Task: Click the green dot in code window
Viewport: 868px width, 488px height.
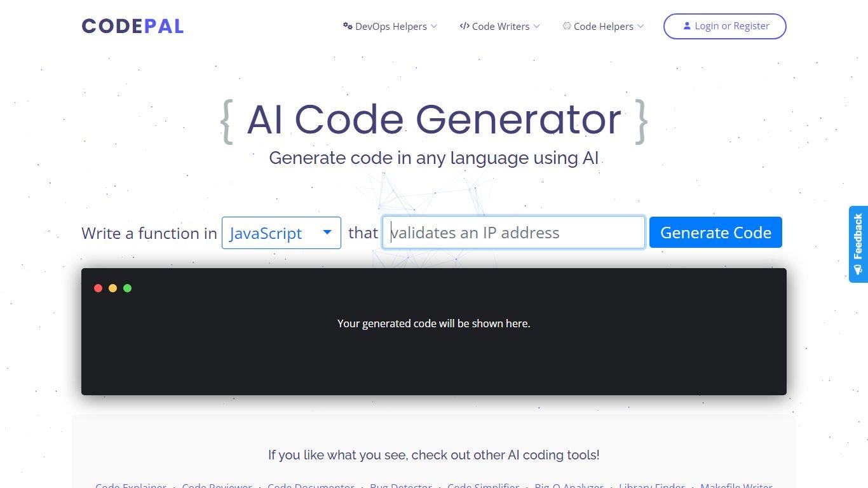Action: pos(127,288)
